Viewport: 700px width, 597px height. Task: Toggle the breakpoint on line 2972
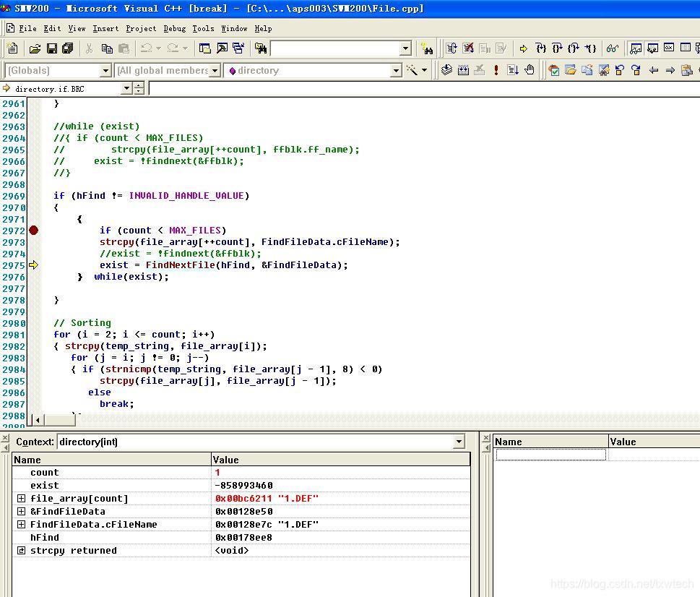[x=33, y=231]
